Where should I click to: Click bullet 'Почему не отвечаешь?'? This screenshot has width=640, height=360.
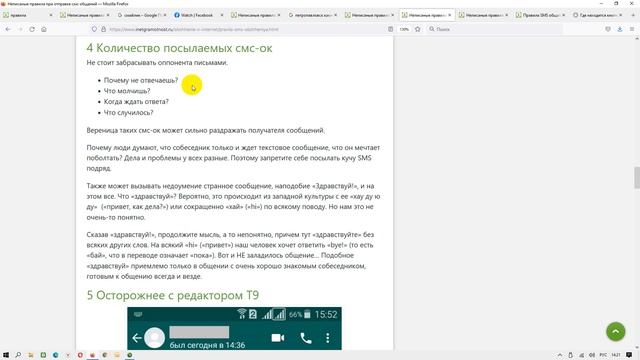[141, 80]
